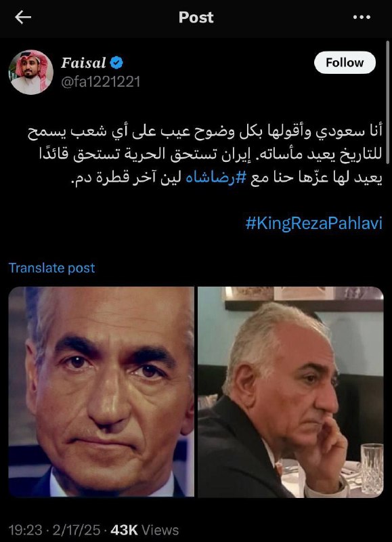Screen dimensions: 392x542
Task: Tap the drinking glass in right photo
Action: tap(372, 468)
